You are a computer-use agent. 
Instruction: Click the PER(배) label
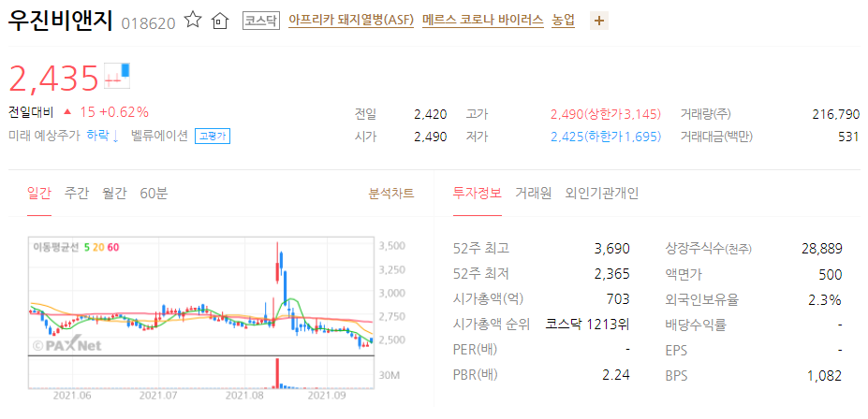(x=475, y=350)
